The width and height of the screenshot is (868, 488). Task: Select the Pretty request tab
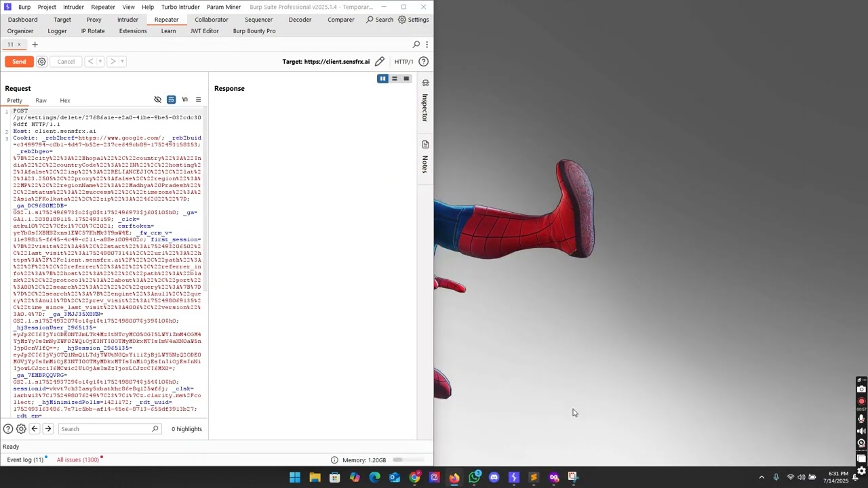(x=14, y=101)
